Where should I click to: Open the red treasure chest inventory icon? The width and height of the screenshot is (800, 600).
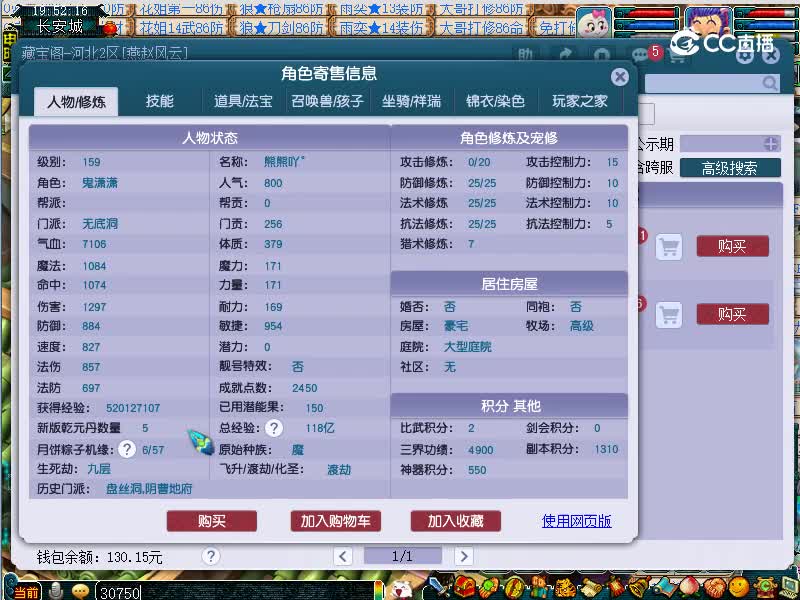pyautogui.click(x=464, y=587)
